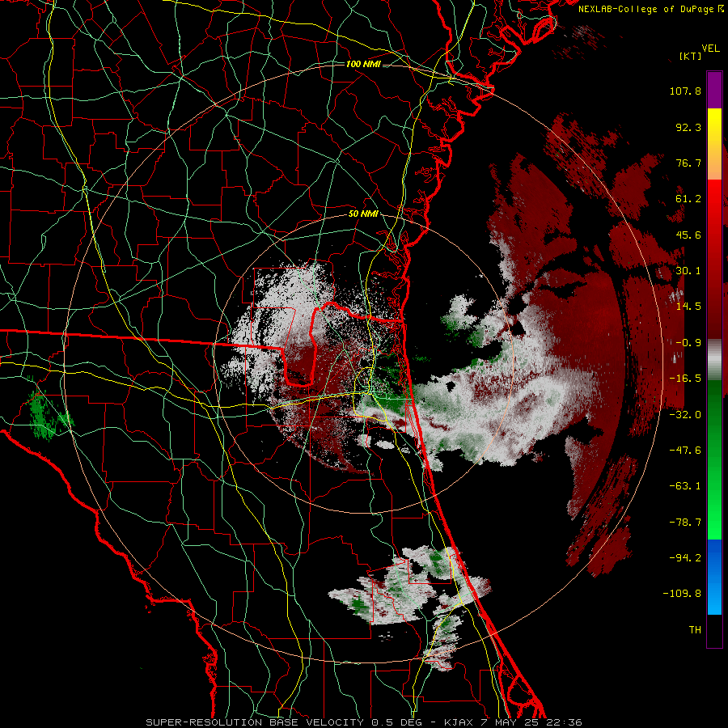Viewport: 728px width, 728px height.
Task: Click the -47.6 legend value
Action: [685, 451]
